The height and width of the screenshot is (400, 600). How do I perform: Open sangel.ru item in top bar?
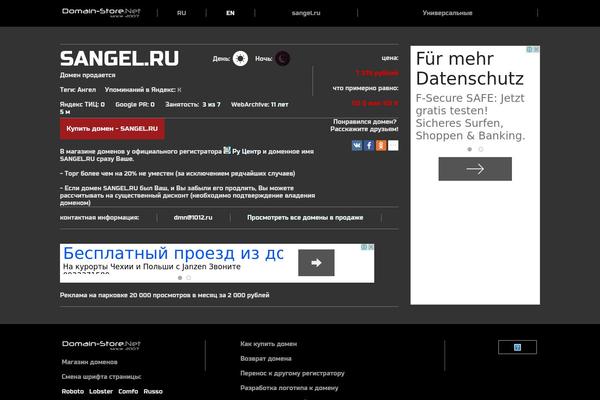pyautogui.click(x=306, y=13)
